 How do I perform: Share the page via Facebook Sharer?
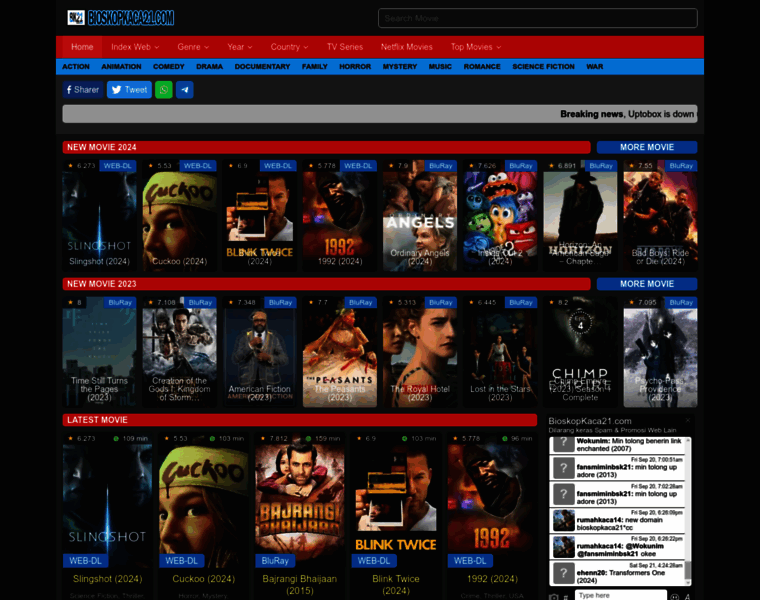(x=83, y=90)
